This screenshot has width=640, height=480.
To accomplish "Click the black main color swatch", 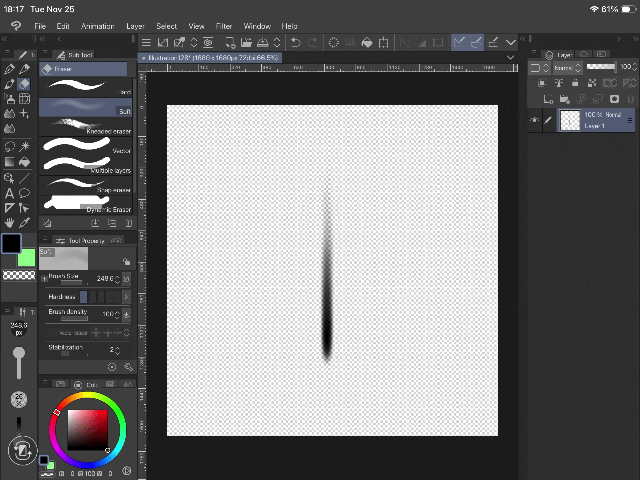I will (11, 244).
